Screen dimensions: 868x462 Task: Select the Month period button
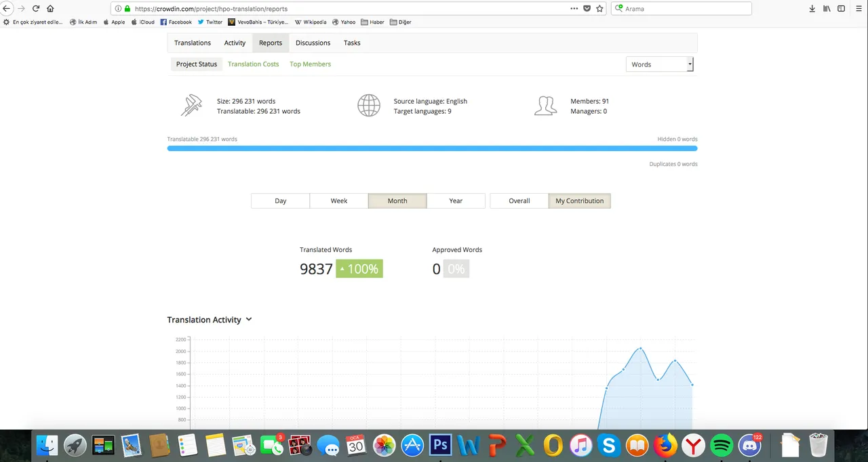pyautogui.click(x=397, y=201)
